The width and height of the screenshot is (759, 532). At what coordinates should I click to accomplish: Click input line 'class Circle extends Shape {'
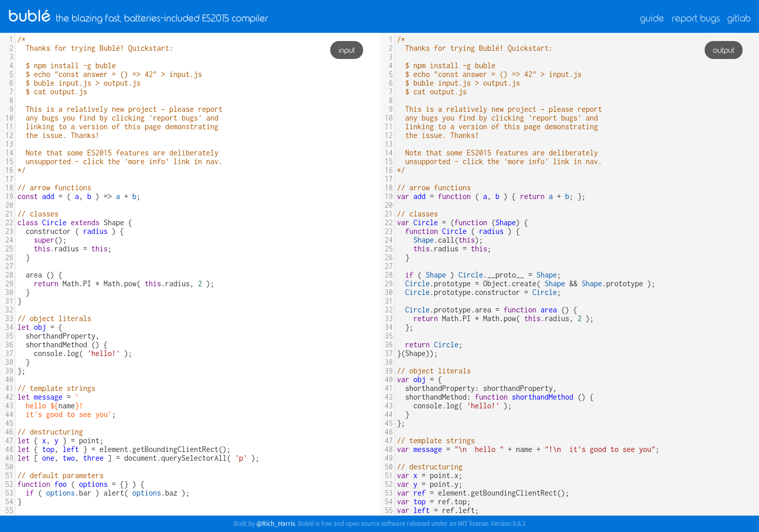pos(75,223)
